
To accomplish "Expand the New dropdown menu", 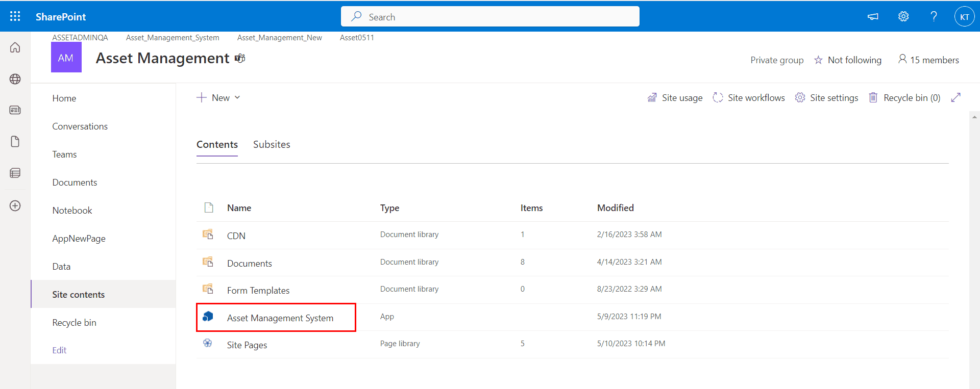I will pos(219,98).
